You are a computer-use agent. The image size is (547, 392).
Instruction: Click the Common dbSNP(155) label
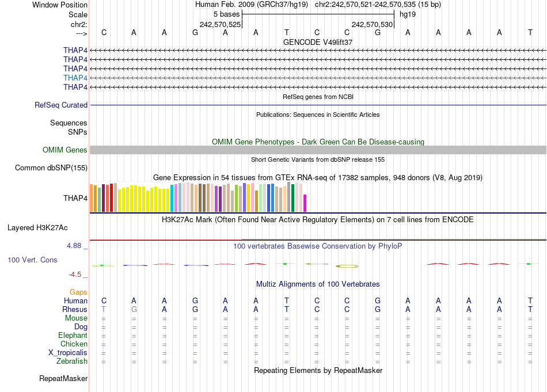coord(51,168)
